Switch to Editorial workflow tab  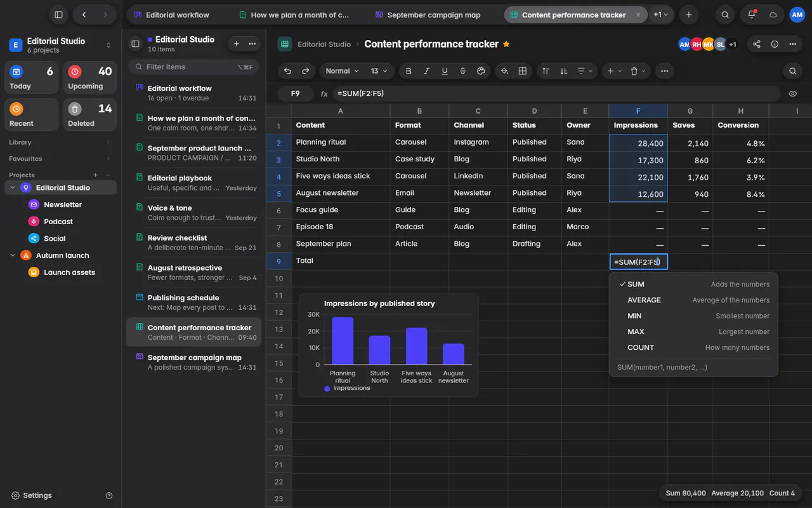point(171,15)
